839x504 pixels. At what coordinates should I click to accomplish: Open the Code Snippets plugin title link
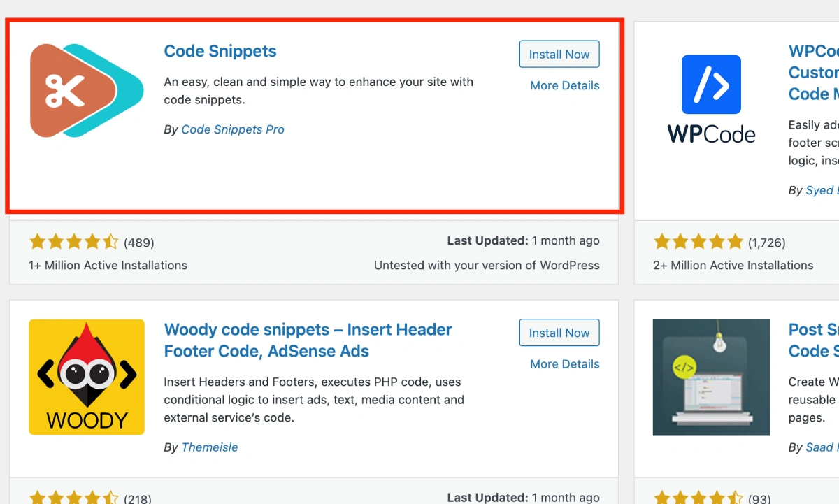pyautogui.click(x=220, y=51)
